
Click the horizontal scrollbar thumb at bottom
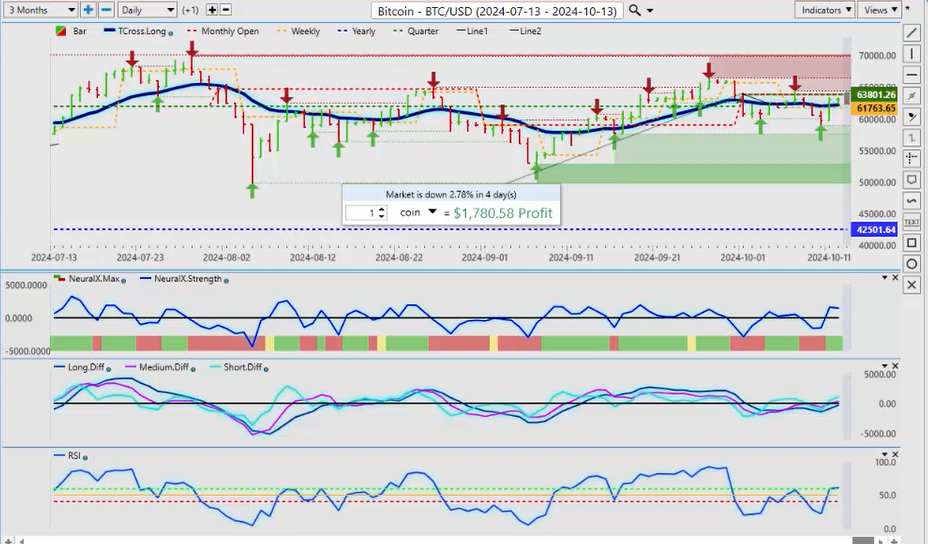[x=863, y=540]
